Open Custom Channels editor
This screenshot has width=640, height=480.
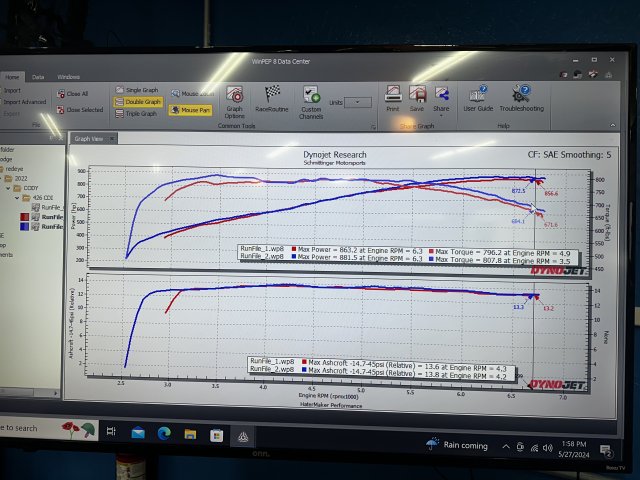click(311, 102)
